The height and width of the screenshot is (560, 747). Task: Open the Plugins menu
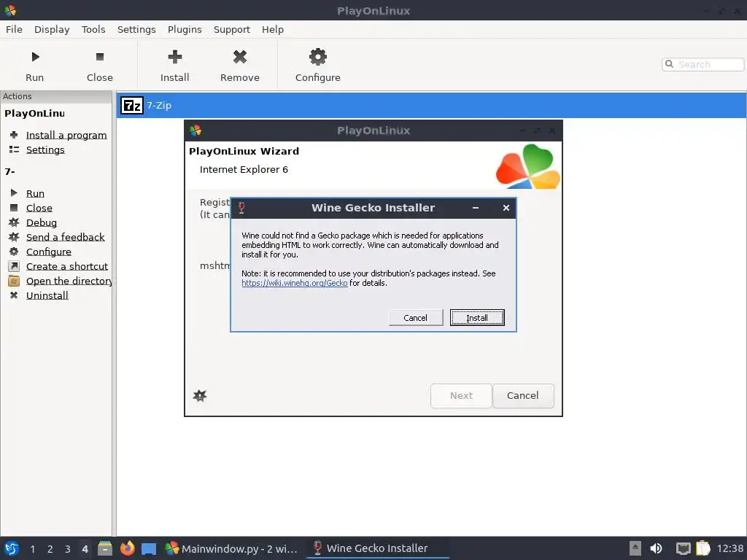(x=185, y=29)
